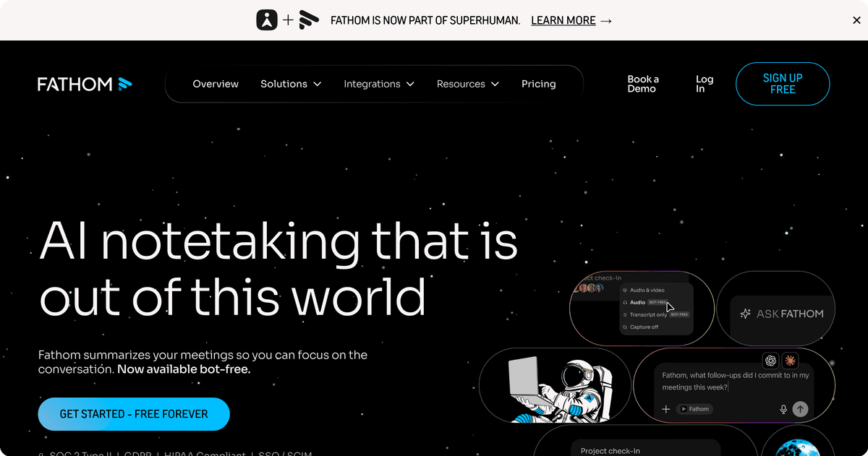Click the Superhuman logo icon in banner
868x456 pixels.
tap(267, 20)
